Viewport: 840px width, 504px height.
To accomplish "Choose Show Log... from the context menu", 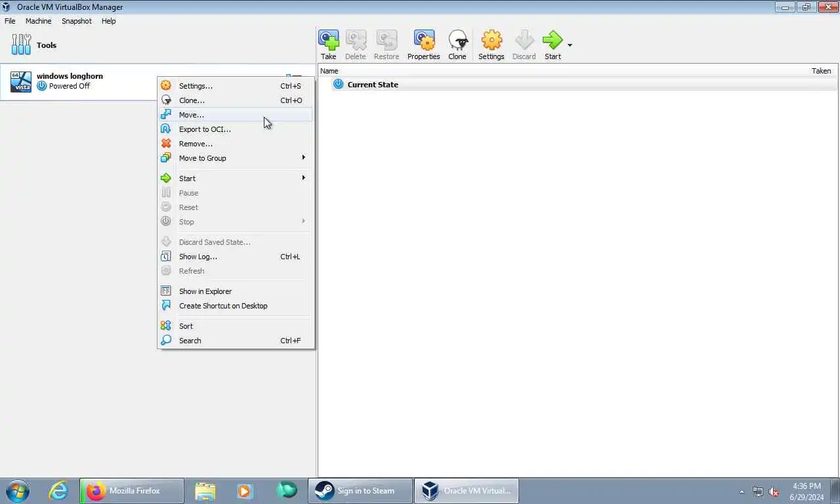I will (236, 257).
